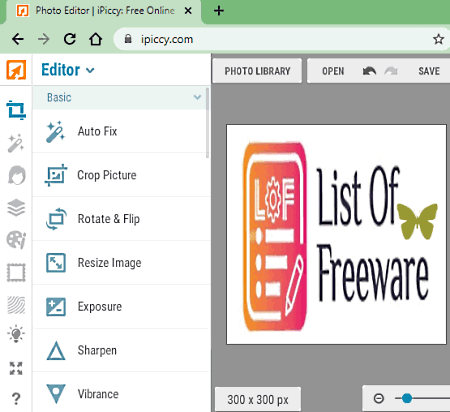Open the paint palette sidebar icon
The image size is (450, 412).
coord(16,240)
